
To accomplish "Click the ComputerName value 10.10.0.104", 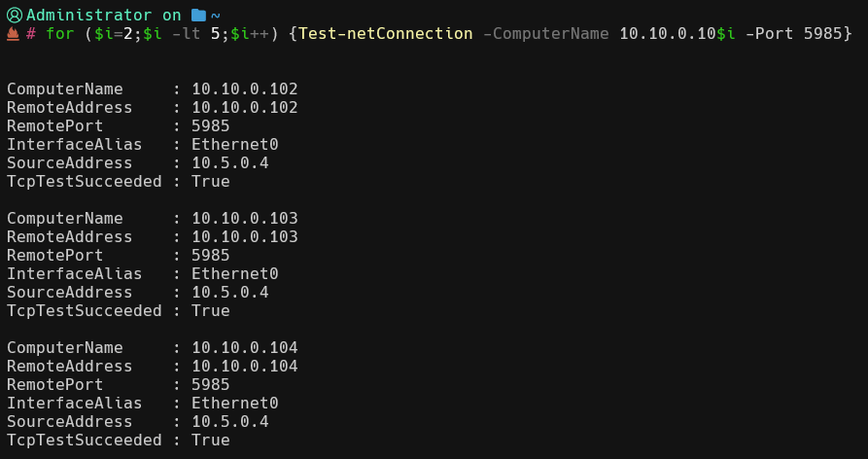I will click(x=244, y=348).
